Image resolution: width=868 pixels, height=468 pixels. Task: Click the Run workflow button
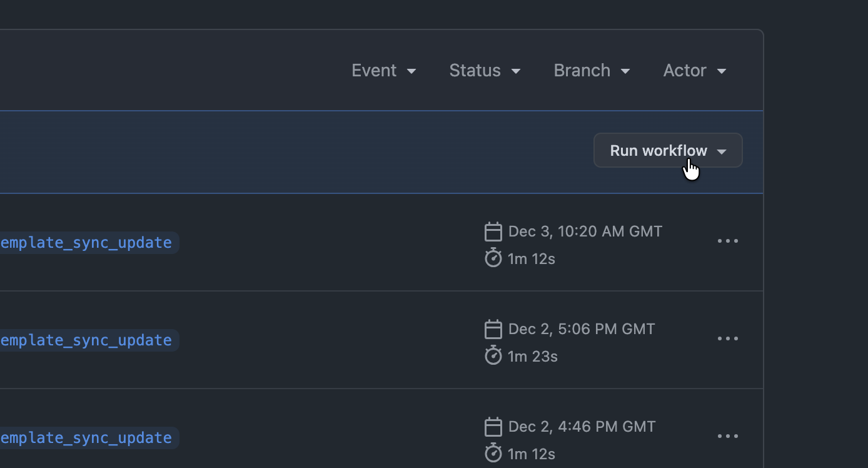coord(667,151)
